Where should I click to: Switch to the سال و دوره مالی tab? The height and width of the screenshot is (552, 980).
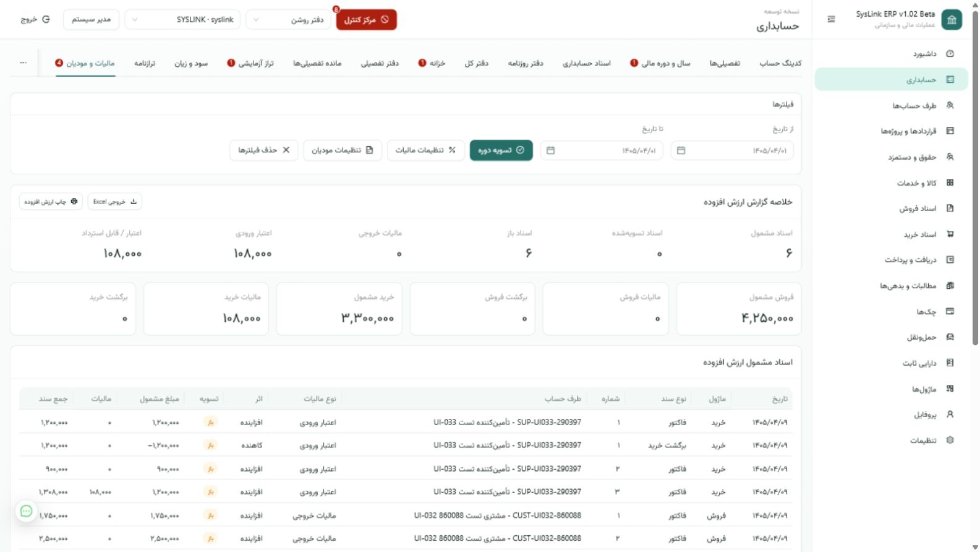tap(660, 63)
